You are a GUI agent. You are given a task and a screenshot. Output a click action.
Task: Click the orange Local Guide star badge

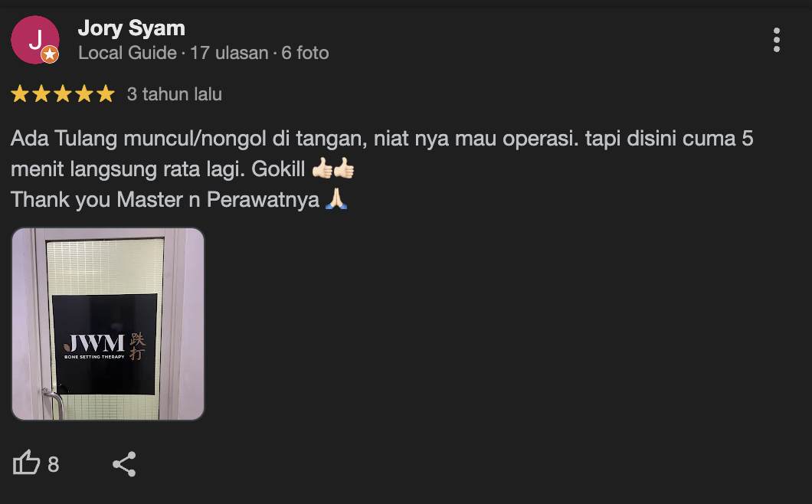(50, 54)
